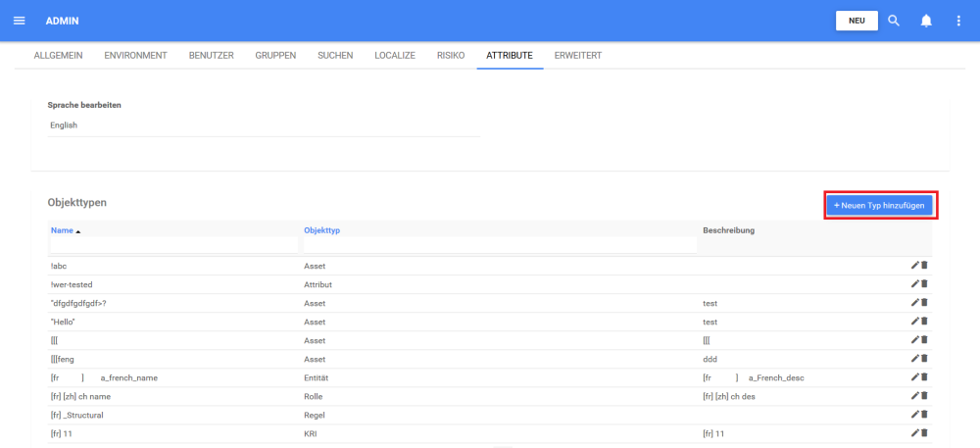Image resolution: width=980 pixels, height=448 pixels.
Task: Edit the !wer-tested row
Action: tap(915, 283)
